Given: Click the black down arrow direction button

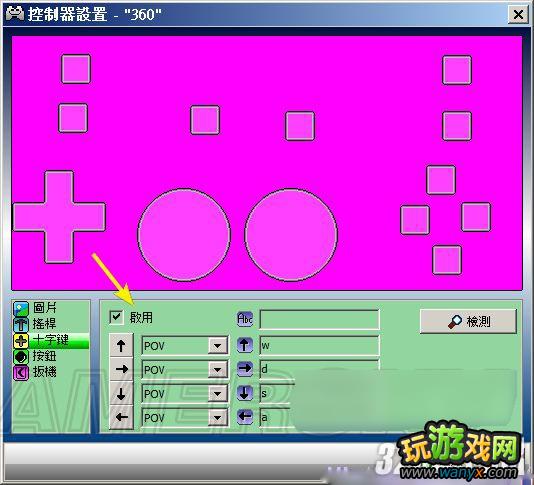Looking at the screenshot, I should click(x=121, y=393).
